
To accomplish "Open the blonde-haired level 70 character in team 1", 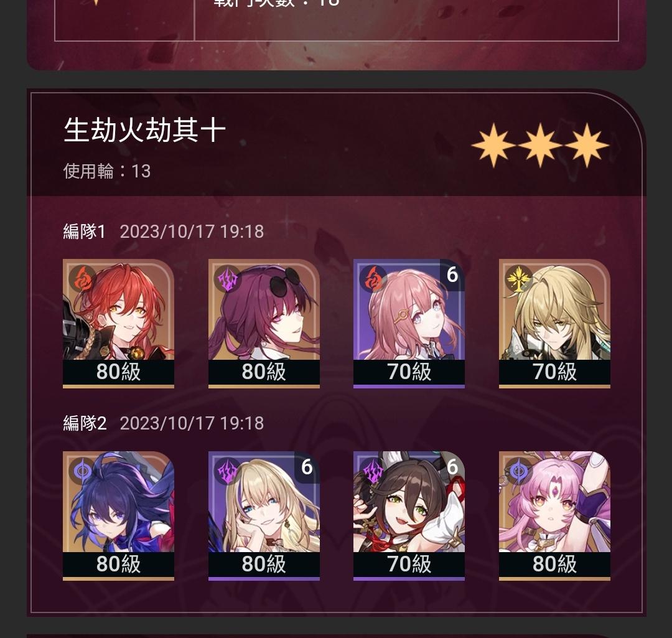I will pyautogui.click(x=554, y=323).
